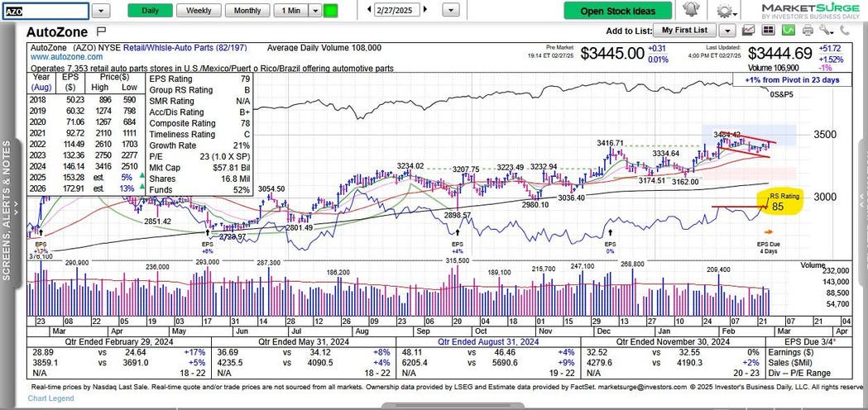Viewport: 868px width, 410px height.
Task: Switch to the multi-panel grid layout icon
Action: tap(769, 30)
